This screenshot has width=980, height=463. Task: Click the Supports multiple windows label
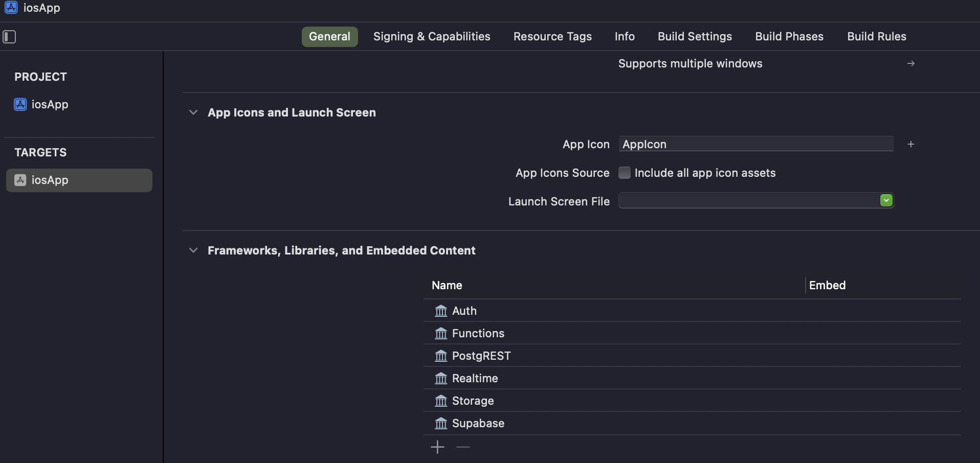point(690,63)
